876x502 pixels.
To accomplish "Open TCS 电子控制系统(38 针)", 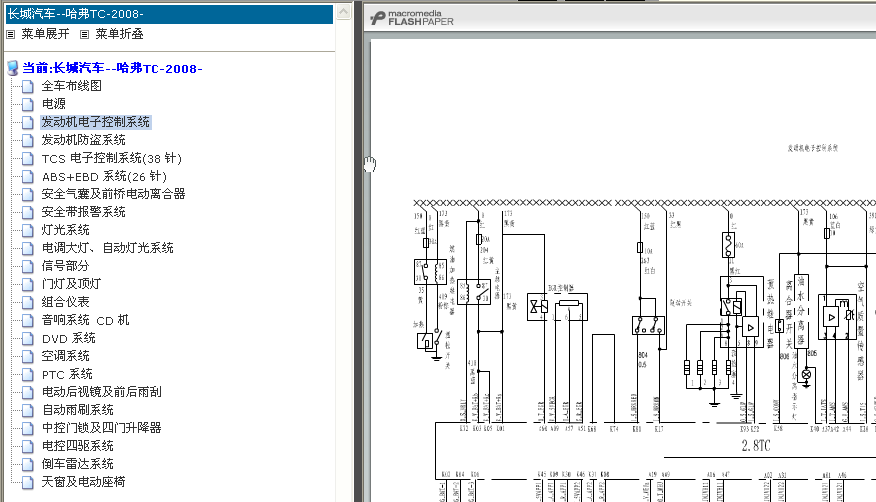I will 112,159.
